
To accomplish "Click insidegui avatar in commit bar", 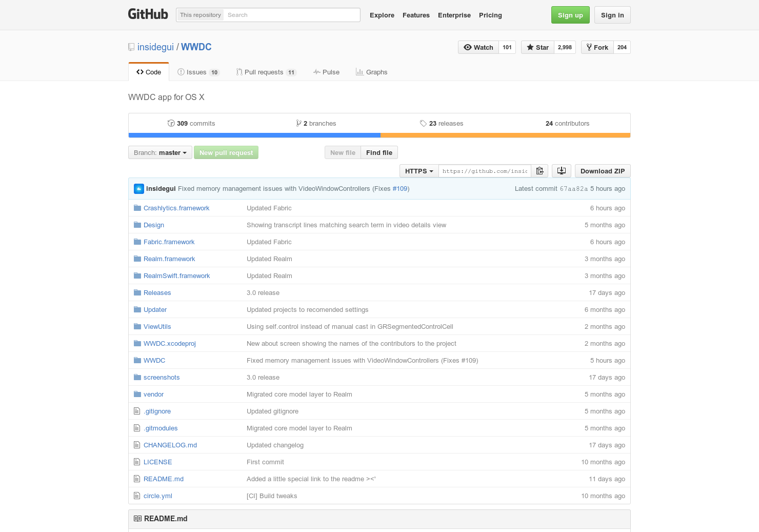I will click(x=139, y=189).
